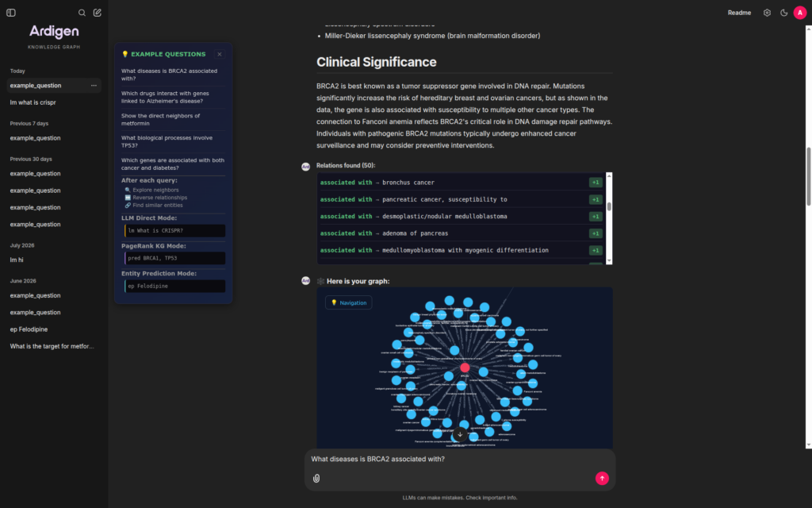Select the cancer and diabetes genes example

pyautogui.click(x=173, y=164)
